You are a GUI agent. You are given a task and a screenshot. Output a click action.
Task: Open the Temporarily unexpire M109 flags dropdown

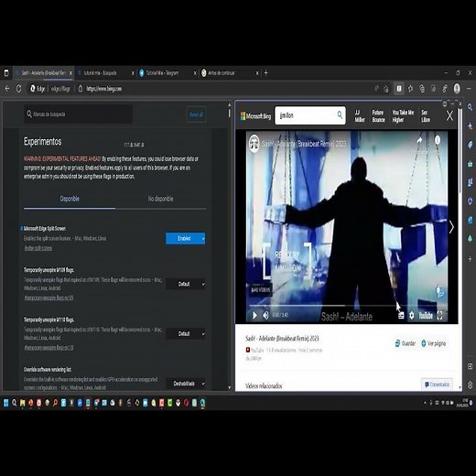186,284
